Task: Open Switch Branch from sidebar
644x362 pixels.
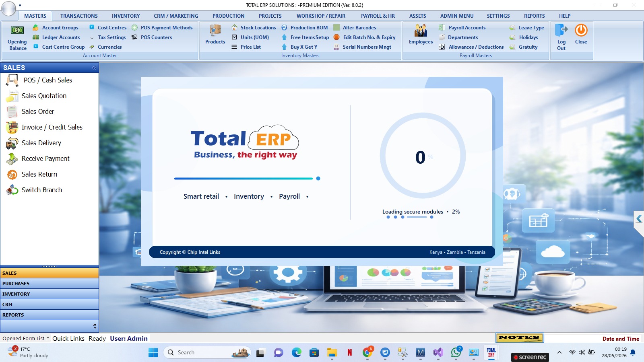Action: click(x=34, y=190)
